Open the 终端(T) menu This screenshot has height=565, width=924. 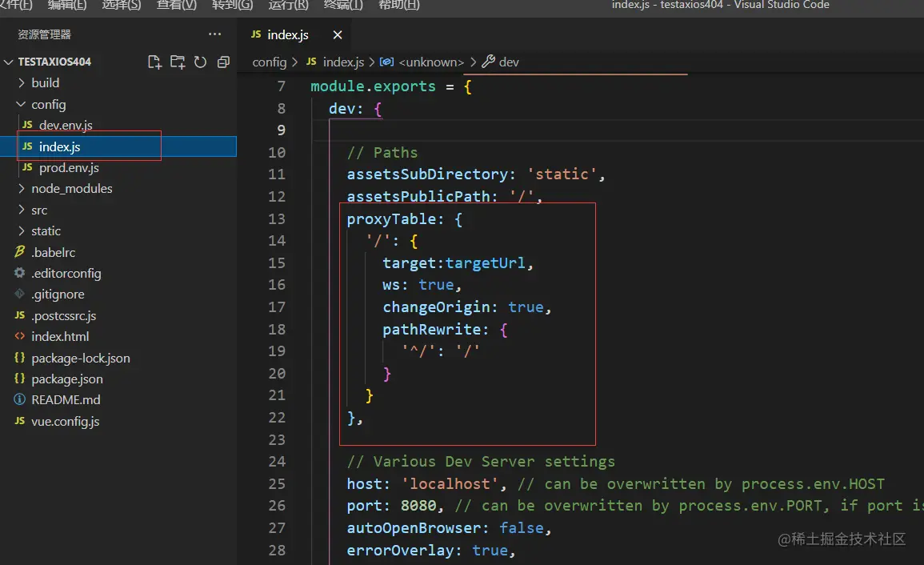(x=343, y=5)
